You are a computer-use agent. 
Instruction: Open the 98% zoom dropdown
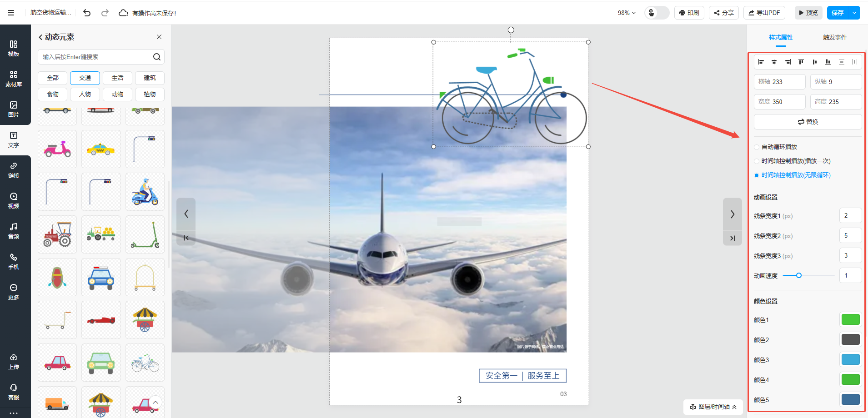click(x=626, y=13)
